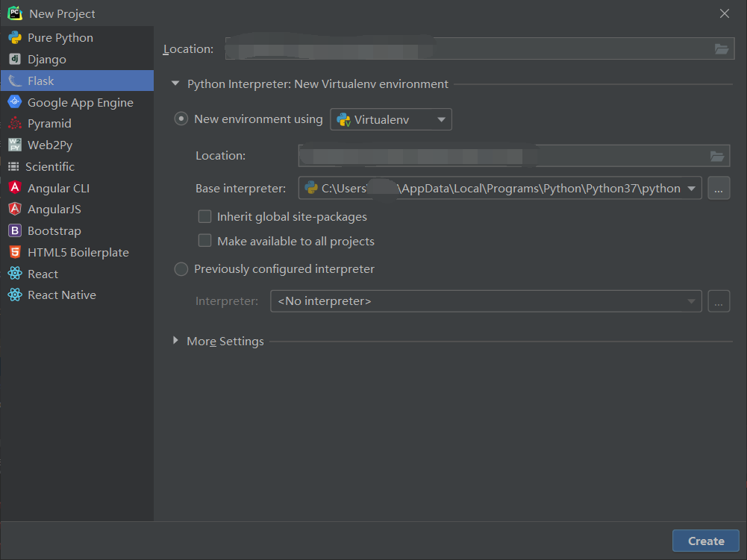Viewport: 747px width, 560px height.
Task: Click the Django icon in sidebar
Action: point(15,59)
